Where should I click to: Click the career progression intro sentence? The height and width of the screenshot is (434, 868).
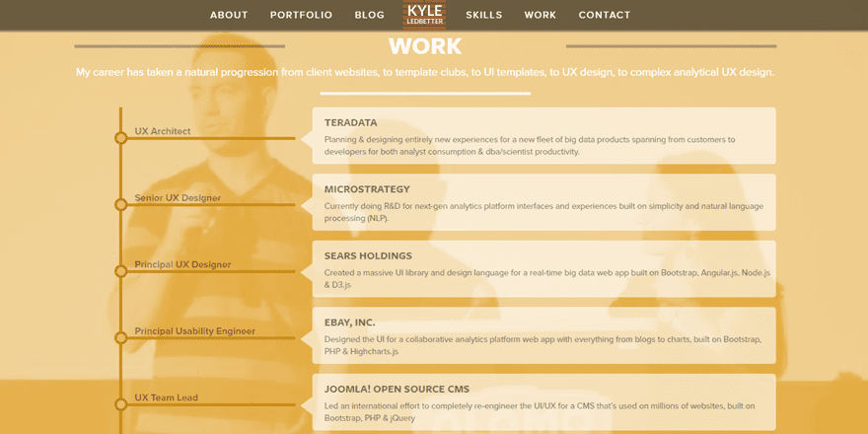click(425, 73)
